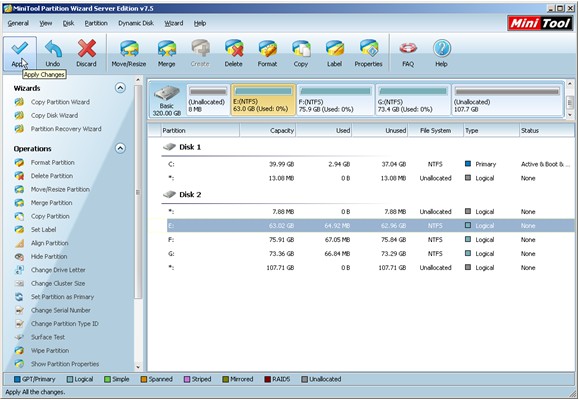
Task: Click the Wipe Partition sidebar icon
Action: coord(19,351)
